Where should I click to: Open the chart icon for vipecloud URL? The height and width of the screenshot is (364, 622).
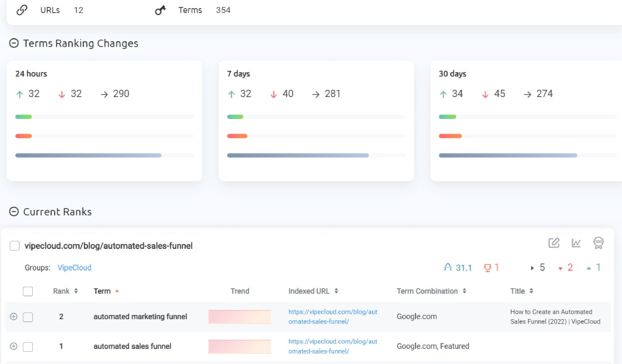pos(576,243)
